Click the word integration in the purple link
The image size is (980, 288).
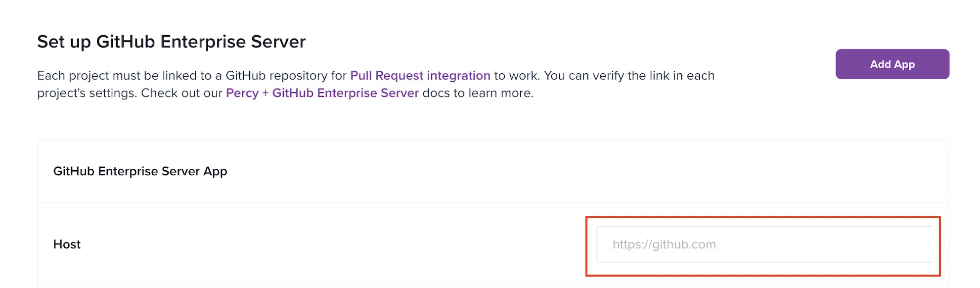[458, 76]
